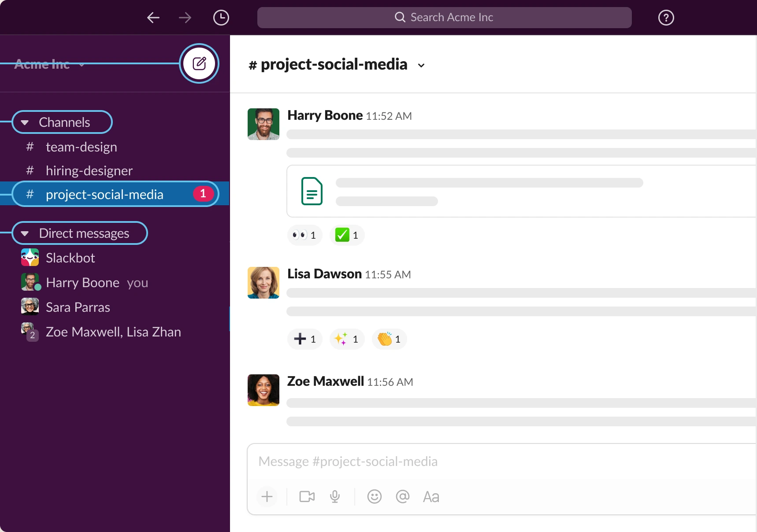The image size is (757, 532).
Task: Open the team-design channel
Action: coord(115,147)
